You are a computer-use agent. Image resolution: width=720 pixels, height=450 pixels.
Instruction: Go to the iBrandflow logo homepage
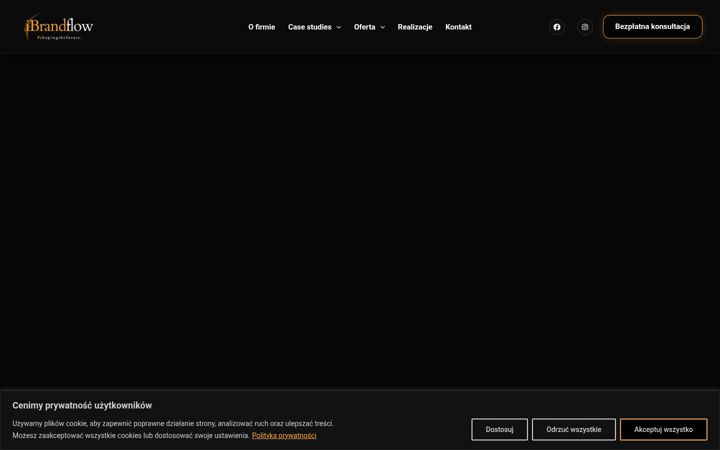click(58, 27)
